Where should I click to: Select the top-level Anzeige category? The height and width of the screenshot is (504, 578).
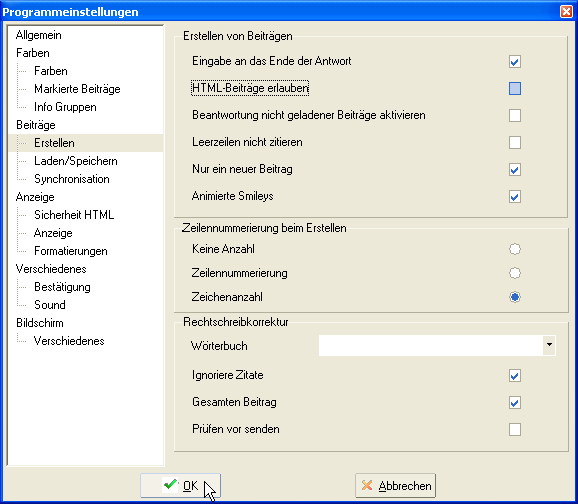pyautogui.click(x=35, y=197)
